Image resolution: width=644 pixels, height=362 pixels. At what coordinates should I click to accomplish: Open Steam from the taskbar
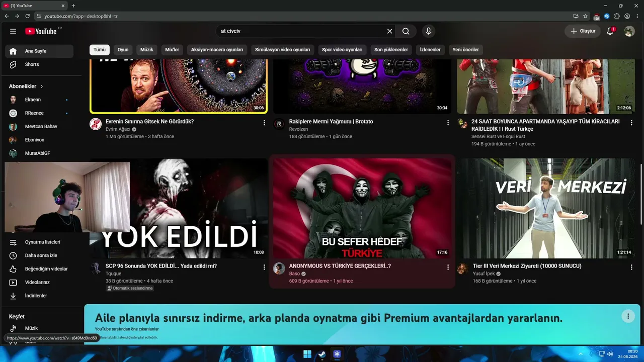pyautogui.click(x=322, y=354)
